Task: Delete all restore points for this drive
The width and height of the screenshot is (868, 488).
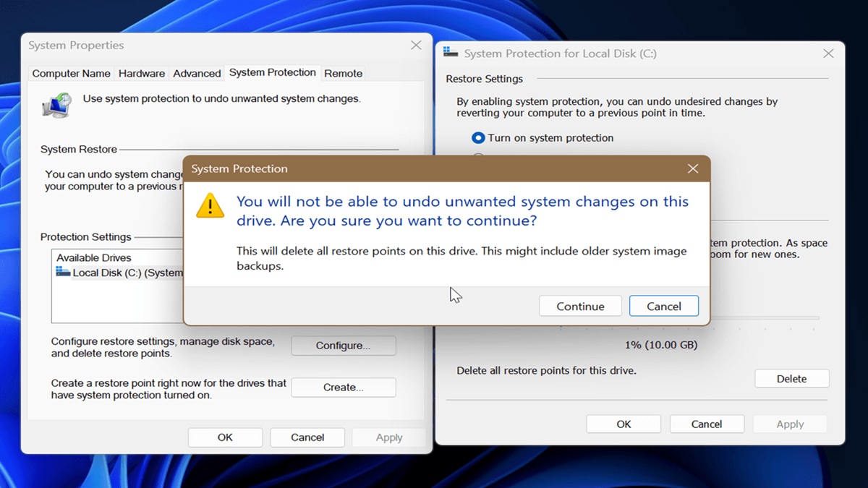Action: pyautogui.click(x=791, y=378)
